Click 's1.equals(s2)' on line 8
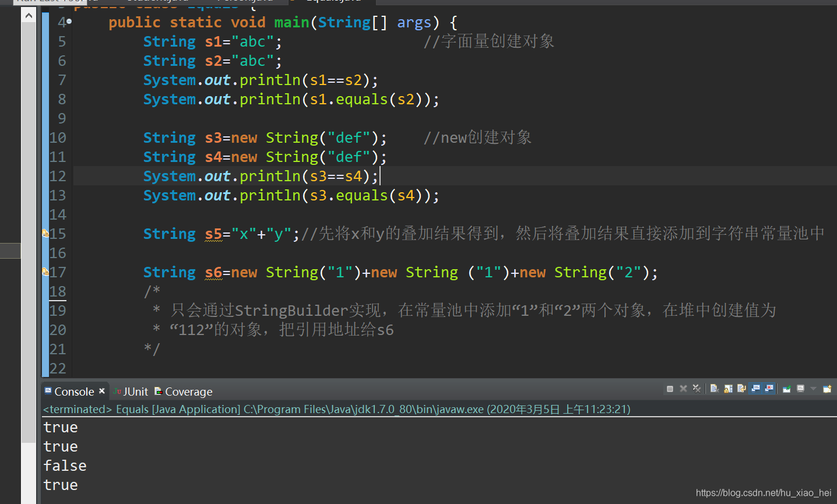This screenshot has width=837, height=504. coord(366,99)
